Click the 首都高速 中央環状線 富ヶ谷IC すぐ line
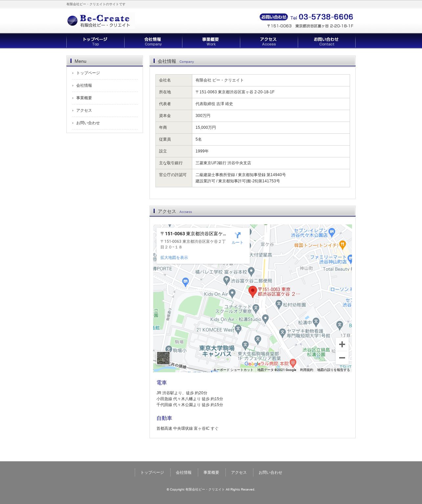 (187, 428)
